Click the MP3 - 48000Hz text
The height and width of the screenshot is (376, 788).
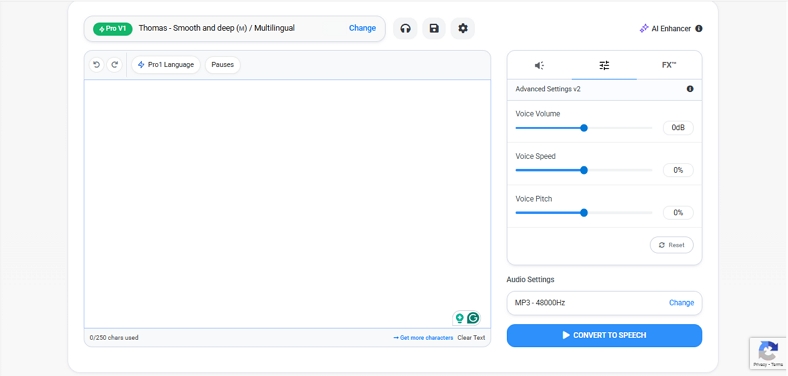click(x=540, y=303)
